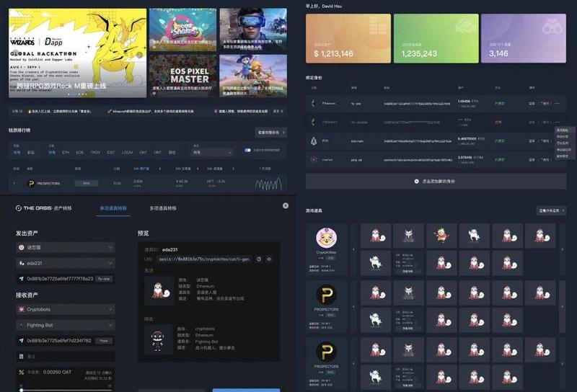Click the percent fee icon beside 0.00250 OAT

[22, 372]
